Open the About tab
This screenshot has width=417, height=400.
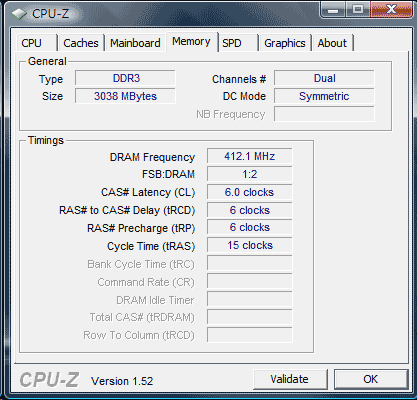pos(332,43)
